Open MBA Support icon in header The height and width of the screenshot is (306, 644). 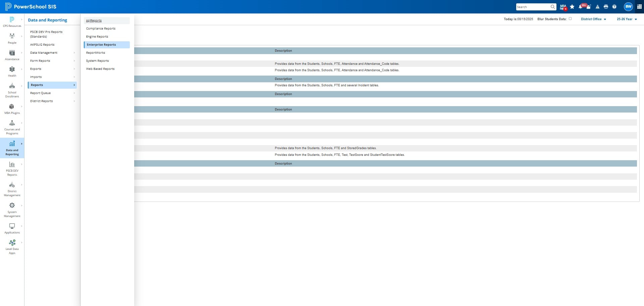(x=563, y=7)
